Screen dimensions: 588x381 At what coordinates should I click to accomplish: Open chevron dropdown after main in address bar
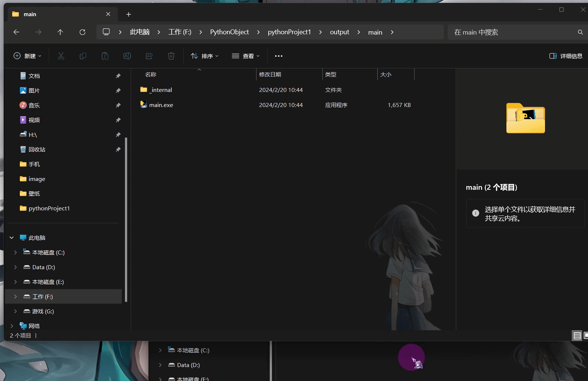tap(392, 32)
